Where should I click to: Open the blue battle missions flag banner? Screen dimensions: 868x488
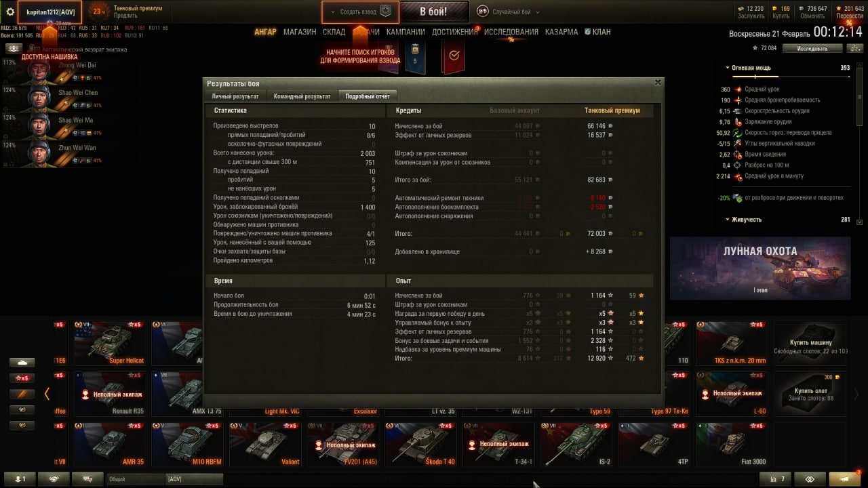point(415,57)
